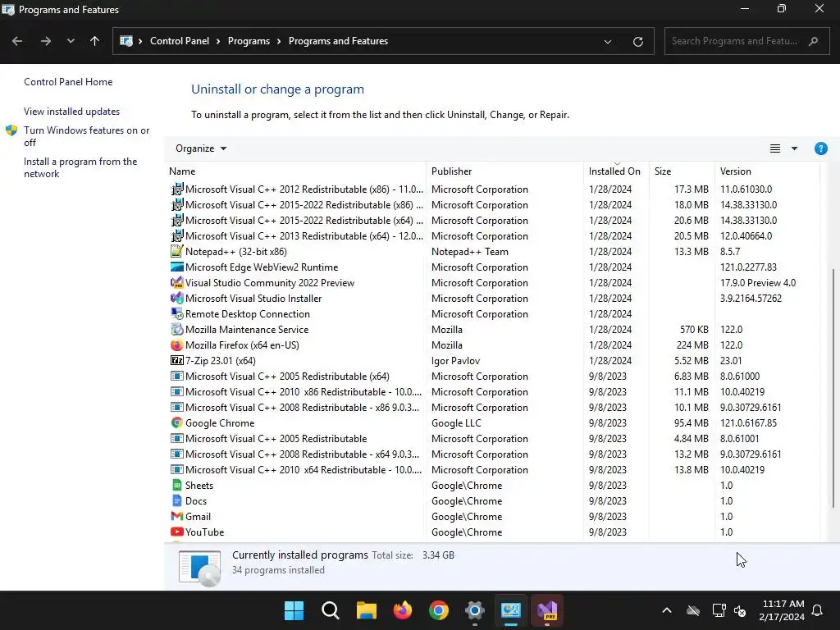Open Turn Windows features on or off
This screenshot has height=630, width=840.
[86, 136]
